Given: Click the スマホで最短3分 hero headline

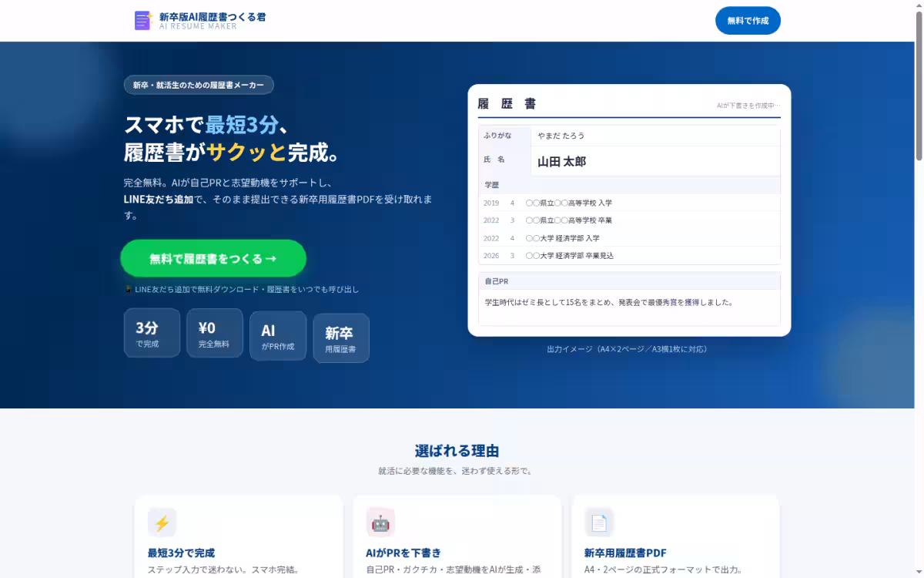Looking at the screenshot, I should tap(207, 124).
